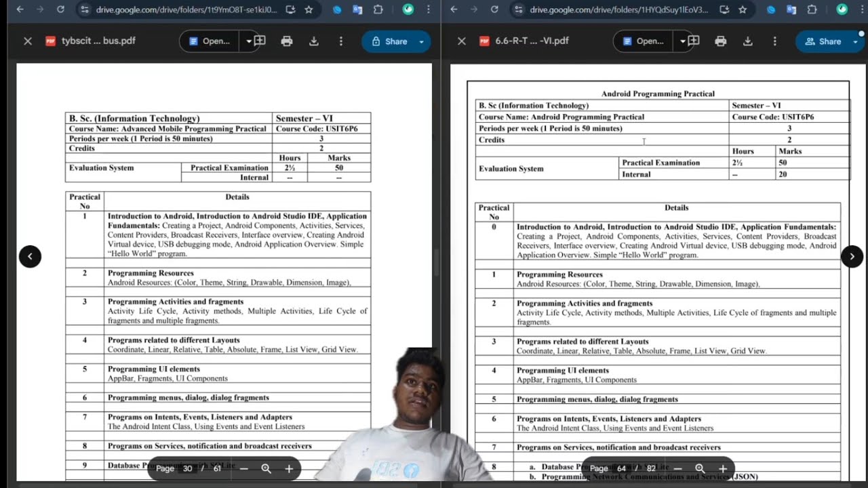Viewport: 868px width, 488px height.
Task: Open the Extensions puzzle icon in right browser
Action: [812, 9]
